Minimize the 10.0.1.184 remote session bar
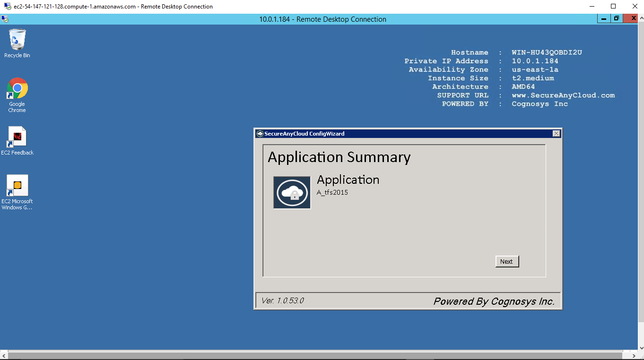The width and height of the screenshot is (644, 360). (x=604, y=19)
